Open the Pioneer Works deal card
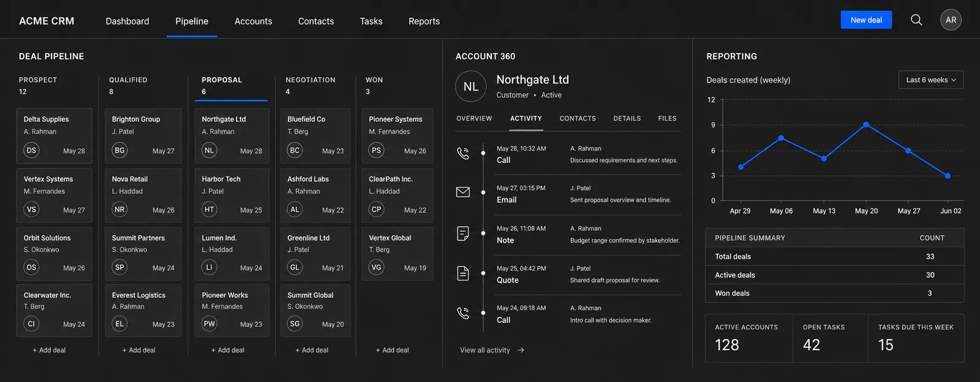Viewport: 980px width, 382px height. pos(232,310)
